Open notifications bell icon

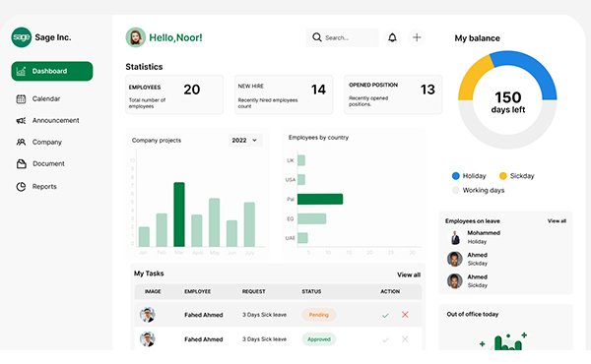tap(392, 37)
